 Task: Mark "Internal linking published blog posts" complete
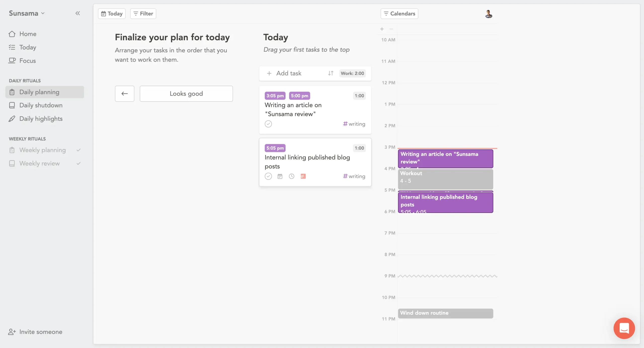point(268,176)
